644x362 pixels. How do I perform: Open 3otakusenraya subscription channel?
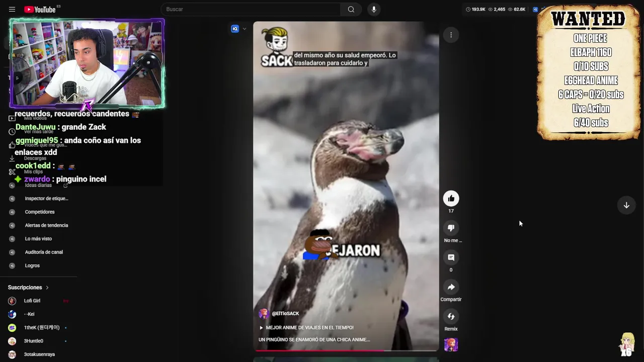(x=39, y=354)
